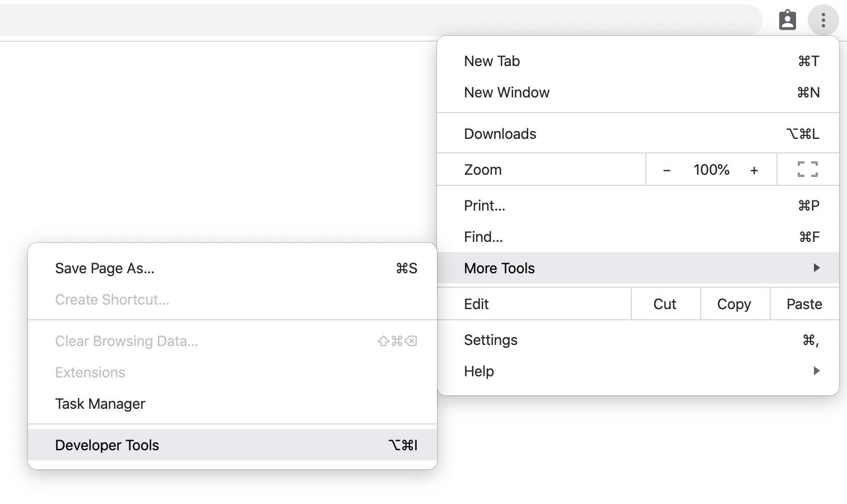Expand the More Tools submenu arrow
Viewport: 847px width, 504px height.
[x=817, y=268]
